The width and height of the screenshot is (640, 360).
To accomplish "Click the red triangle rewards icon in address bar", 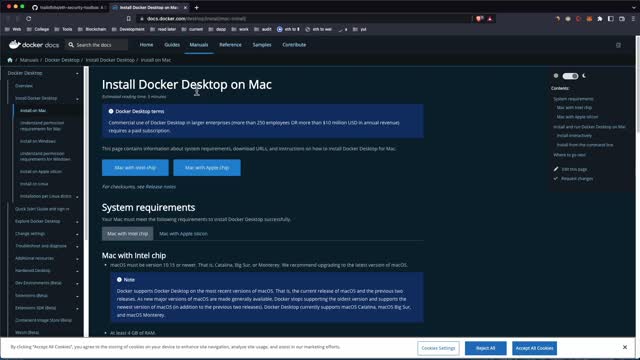I will pyautogui.click(x=490, y=19).
